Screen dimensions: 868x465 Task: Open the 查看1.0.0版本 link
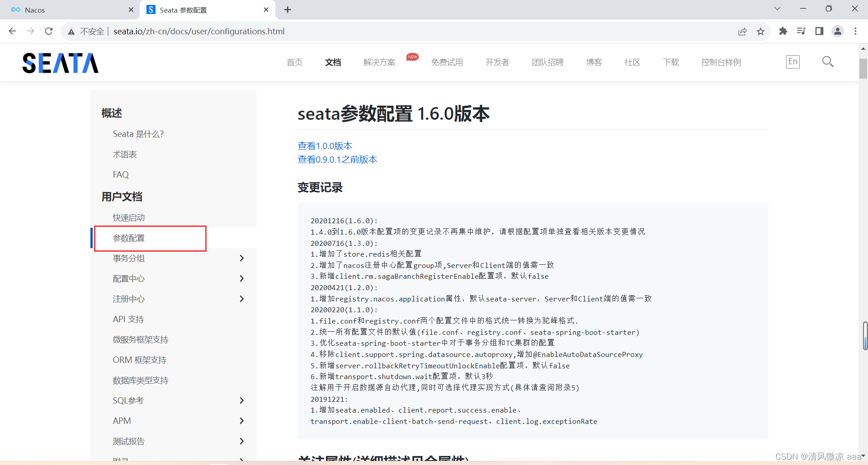[325, 146]
